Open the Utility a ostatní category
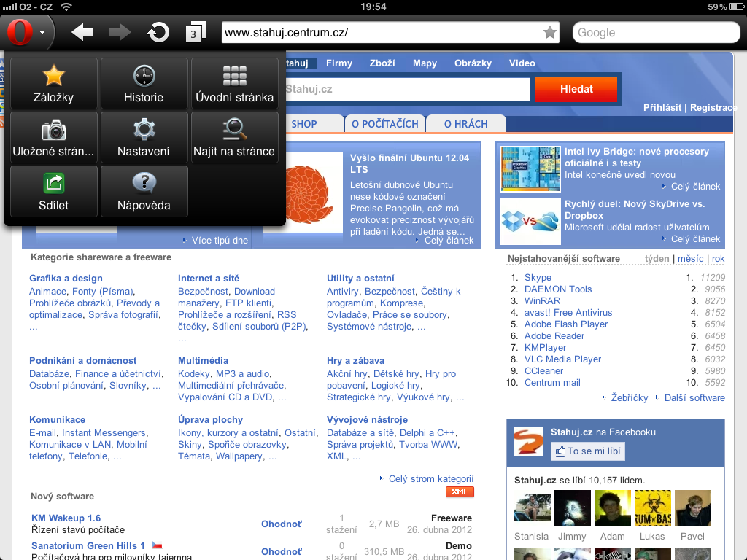This screenshot has width=747, height=560. [360, 278]
